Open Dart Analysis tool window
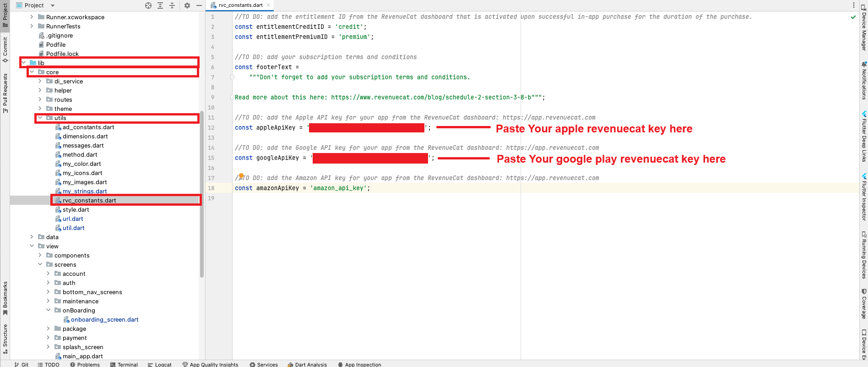The image size is (868, 367). point(307,364)
